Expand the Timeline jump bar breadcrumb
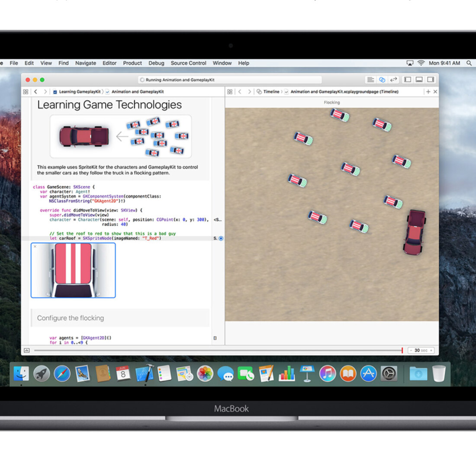The image size is (476, 476). tap(270, 92)
